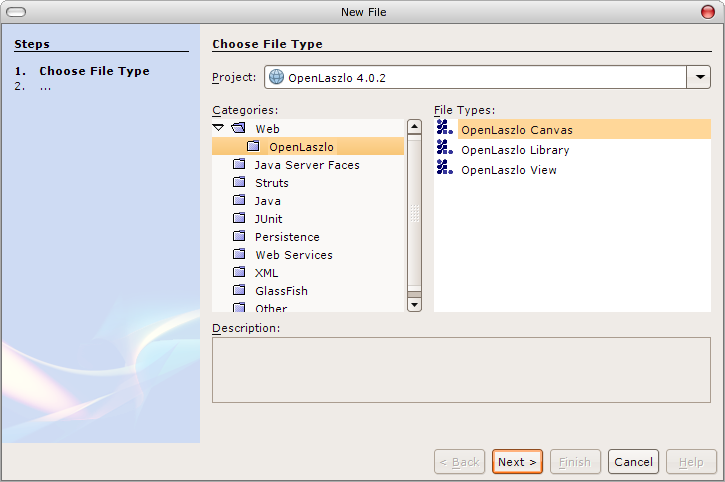Screen dimensions: 725x482
Task: Click the Choose File Type step
Action: click(x=94, y=71)
